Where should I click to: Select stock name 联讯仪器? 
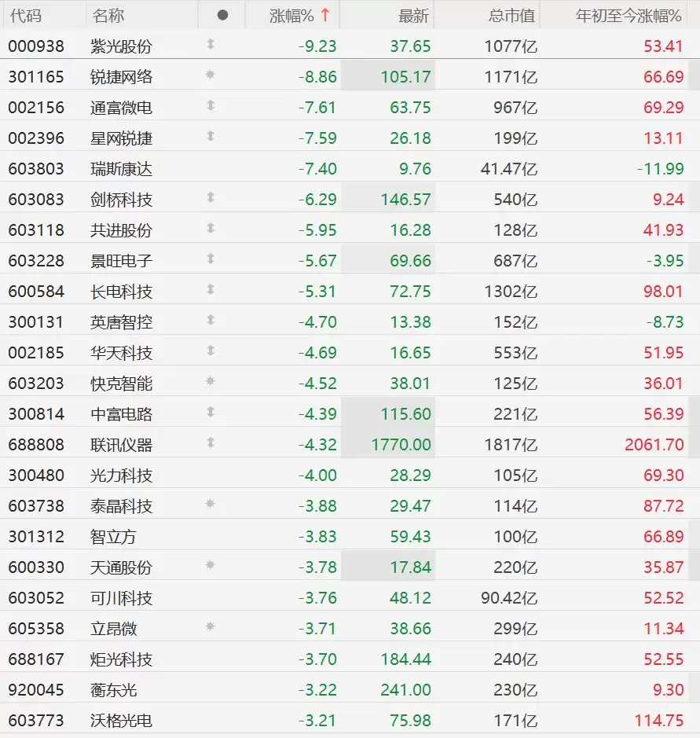(121, 445)
